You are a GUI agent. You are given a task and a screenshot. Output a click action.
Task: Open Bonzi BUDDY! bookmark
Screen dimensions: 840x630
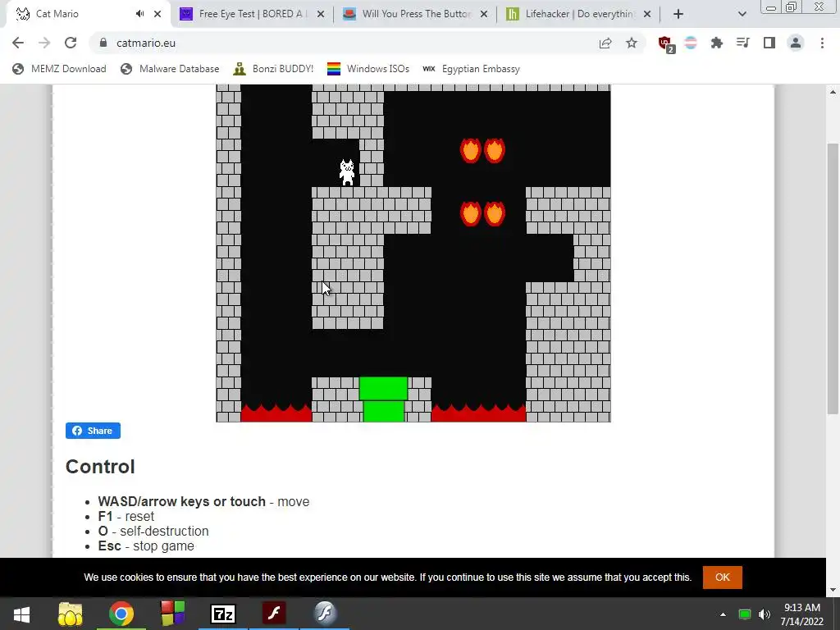tap(273, 69)
